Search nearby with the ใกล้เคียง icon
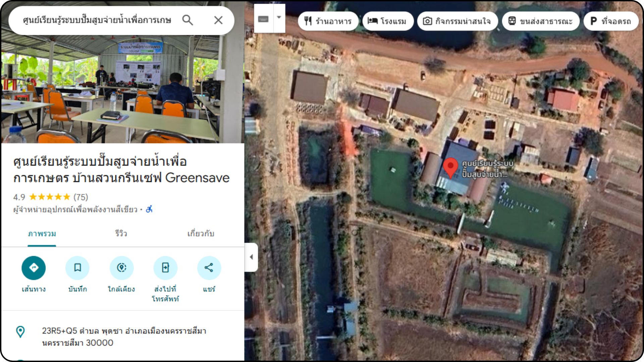 (x=121, y=268)
